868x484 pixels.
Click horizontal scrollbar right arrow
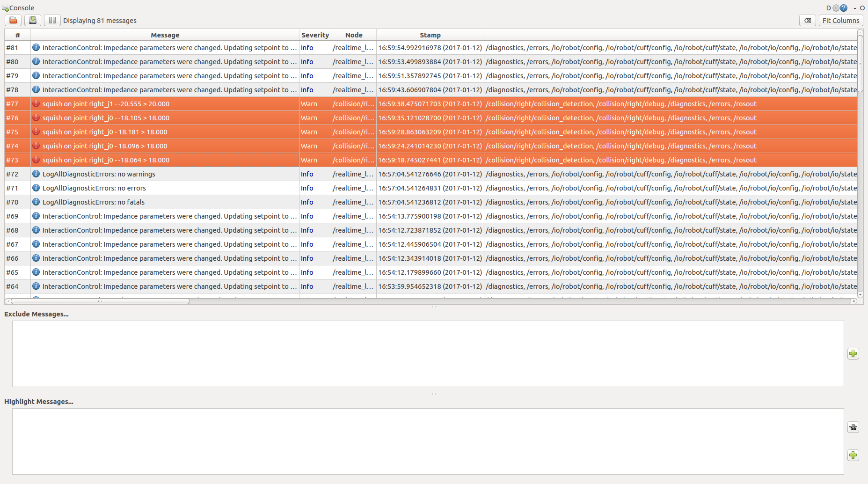pos(854,301)
